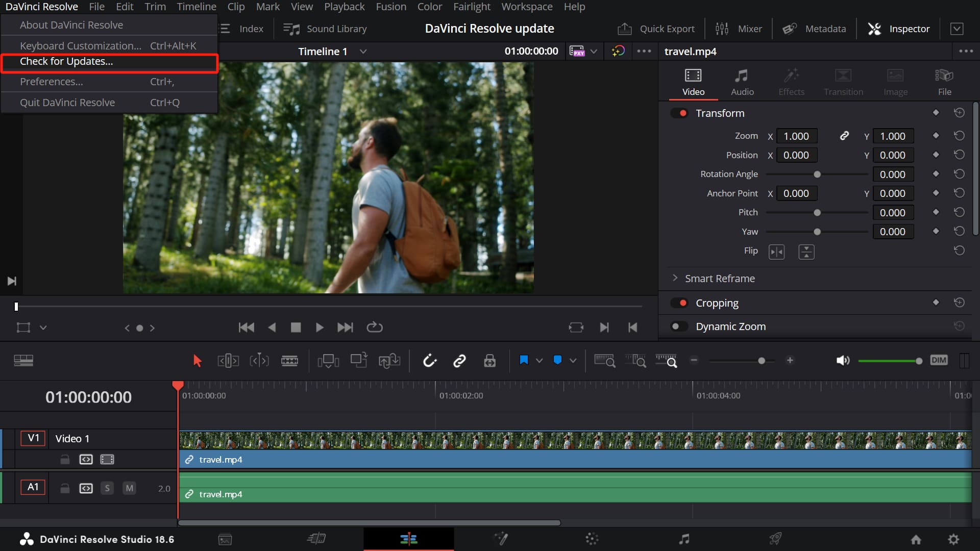Open the Fairlight page music note icon
Viewport: 980px width, 551px height.
coord(684,539)
